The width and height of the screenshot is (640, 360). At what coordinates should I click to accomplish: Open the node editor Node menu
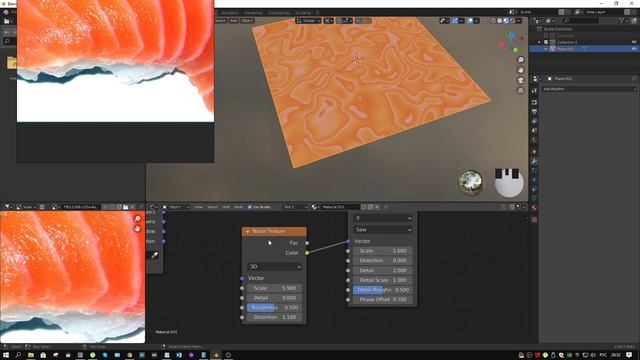click(238, 207)
